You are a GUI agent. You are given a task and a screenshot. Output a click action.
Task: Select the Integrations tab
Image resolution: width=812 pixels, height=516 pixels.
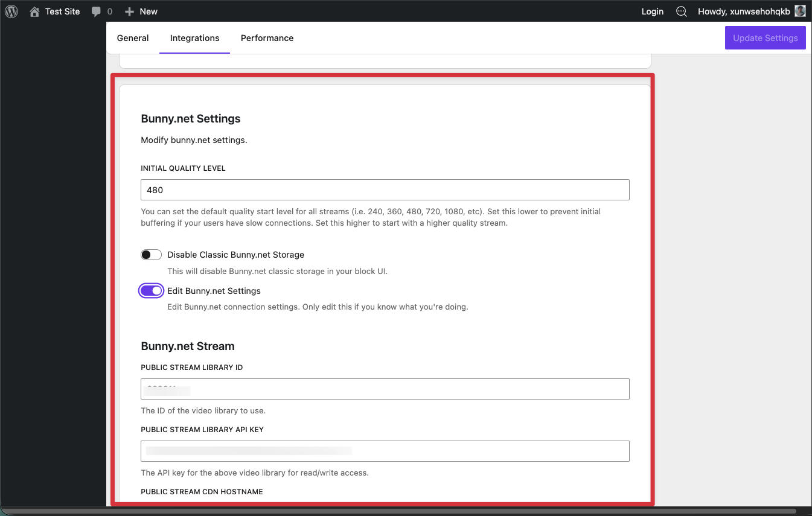[194, 38]
